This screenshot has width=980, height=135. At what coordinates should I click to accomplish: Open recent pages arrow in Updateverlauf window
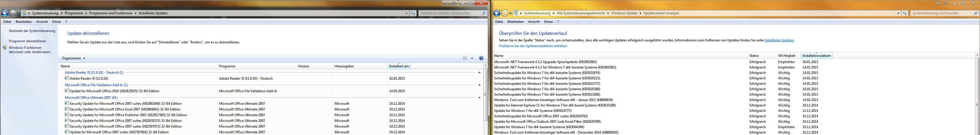511,13
